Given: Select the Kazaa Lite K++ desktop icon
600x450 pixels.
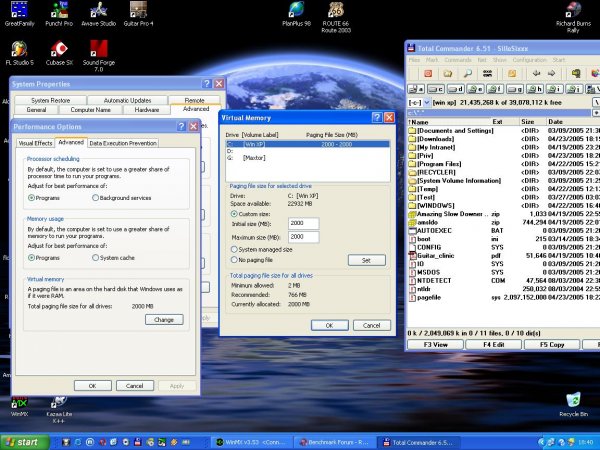Looking at the screenshot, I should click(59, 409).
